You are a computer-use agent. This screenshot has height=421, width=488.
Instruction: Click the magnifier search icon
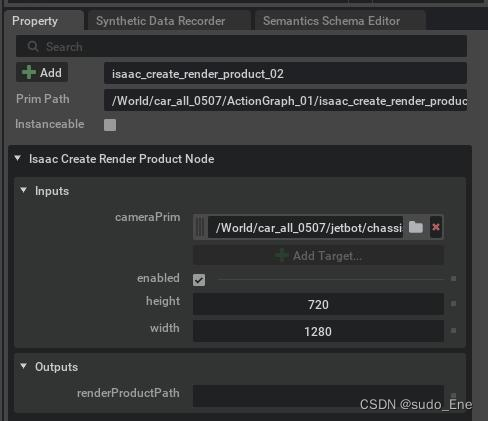(33, 46)
